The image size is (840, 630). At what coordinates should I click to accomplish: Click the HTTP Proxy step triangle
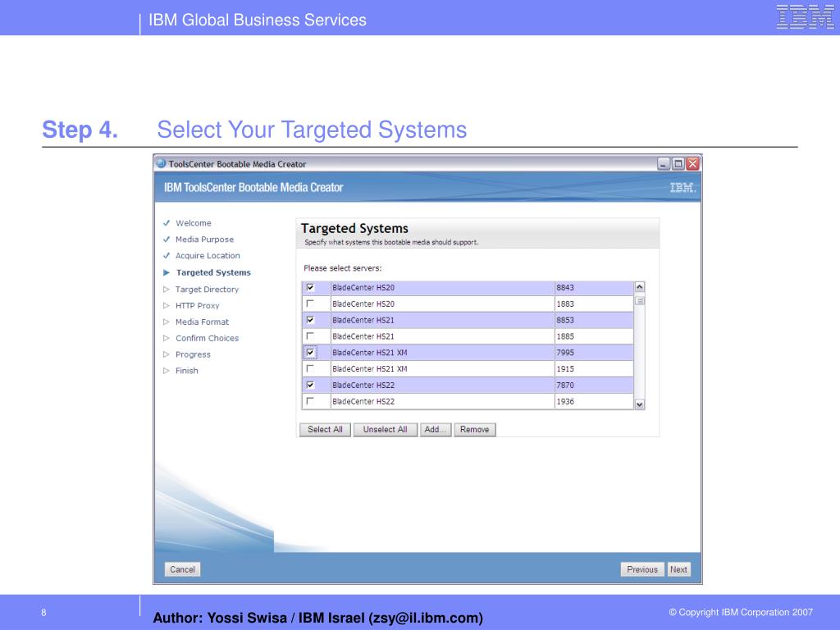[167, 306]
